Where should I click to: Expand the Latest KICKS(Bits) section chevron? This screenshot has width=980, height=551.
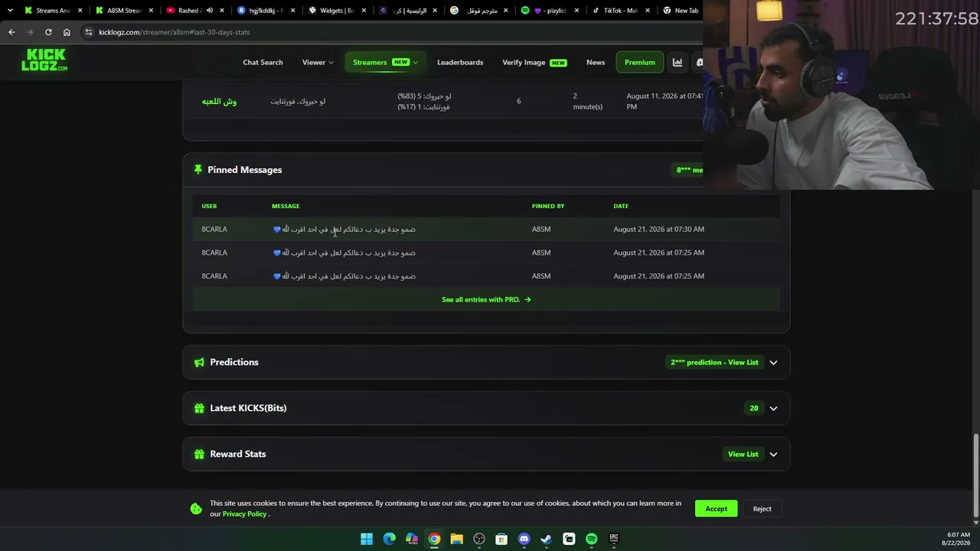coord(773,409)
